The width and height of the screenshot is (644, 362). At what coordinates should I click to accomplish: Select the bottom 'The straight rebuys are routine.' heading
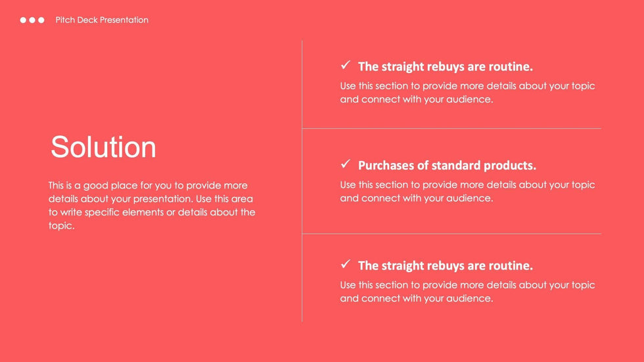coord(445,265)
